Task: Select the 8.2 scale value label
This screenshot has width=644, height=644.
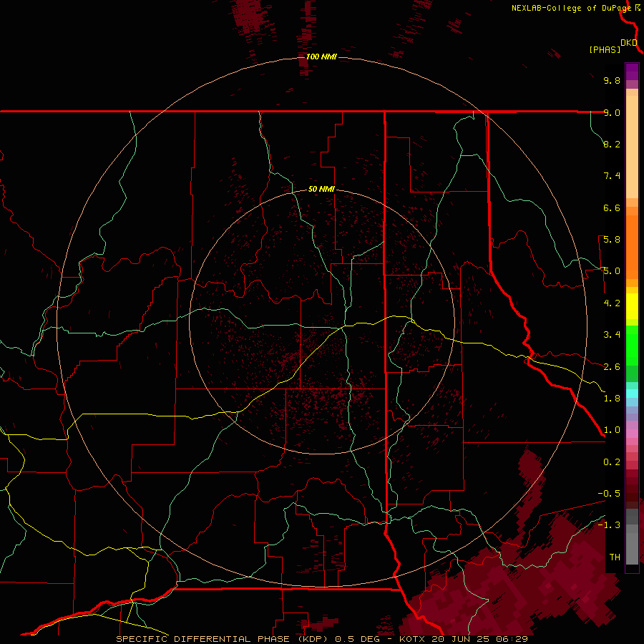Action: (x=612, y=144)
